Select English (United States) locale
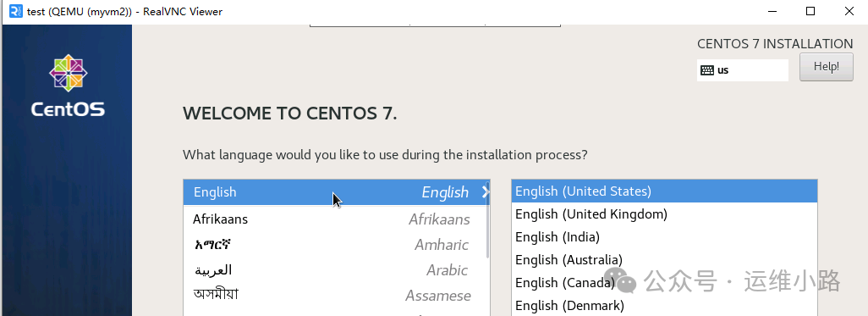868x316 pixels. pos(664,191)
